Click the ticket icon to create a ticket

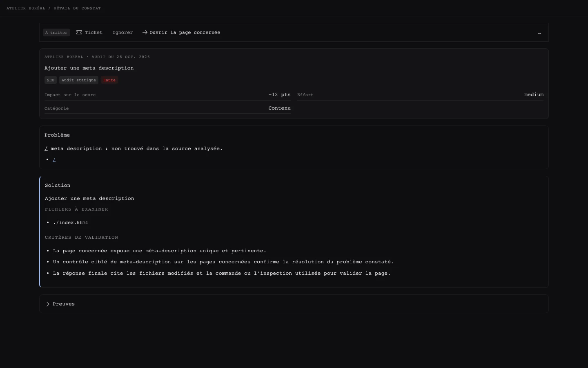(x=79, y=32)
